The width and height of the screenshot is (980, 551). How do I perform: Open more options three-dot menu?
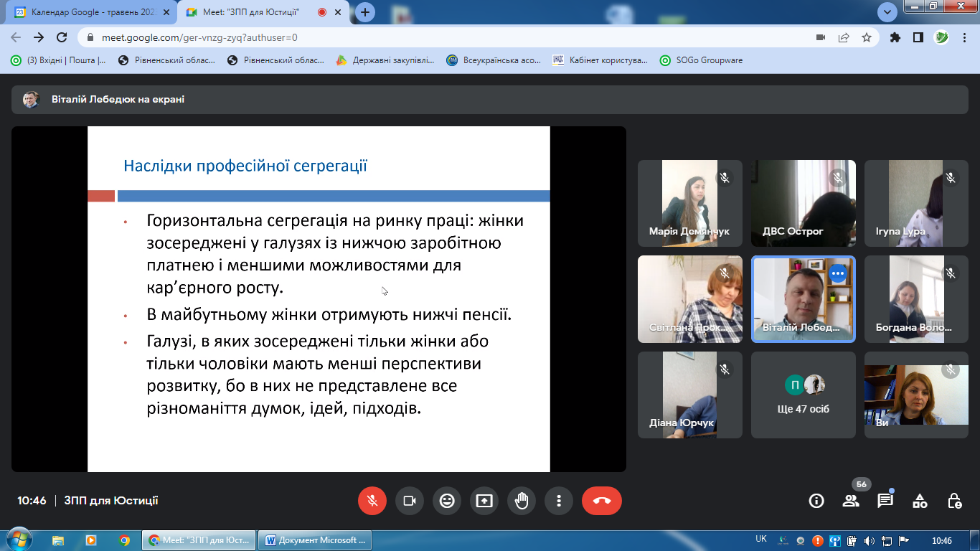(x=559, y=501)
